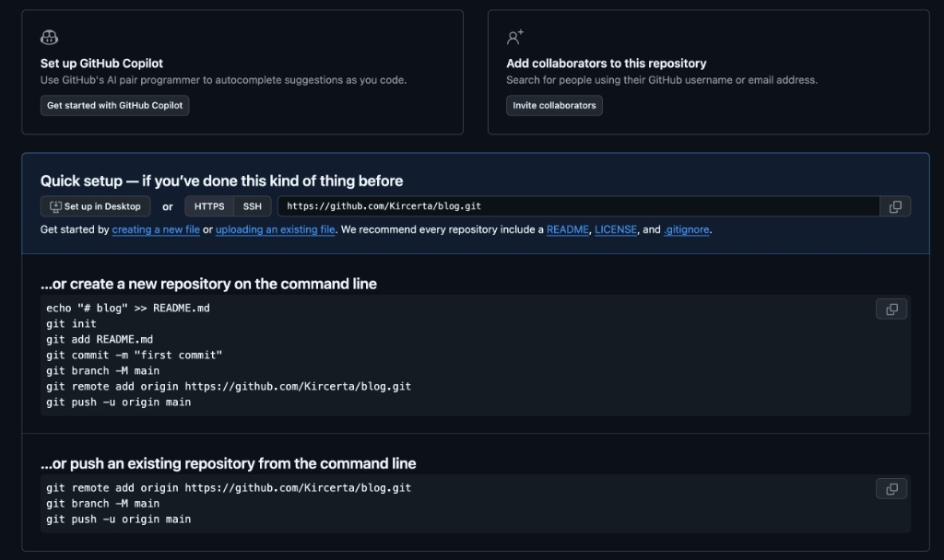Screen dimensions: 944x560
Task: Focus the blog.git repository URL field
Action: pos(578,206)
